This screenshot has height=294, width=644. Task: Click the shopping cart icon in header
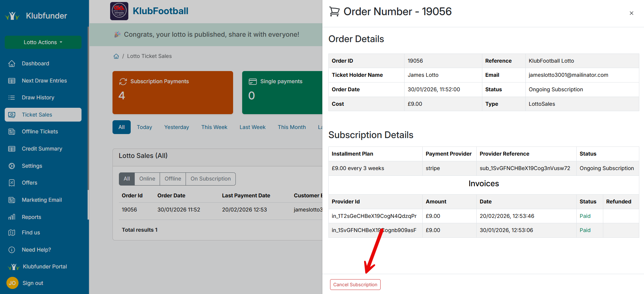[334, 12]
